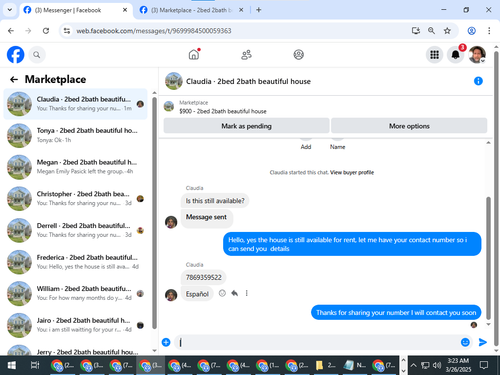
Task: Click the Claudia chat header title
Action: pyautogui.click(x=248, y=81)
